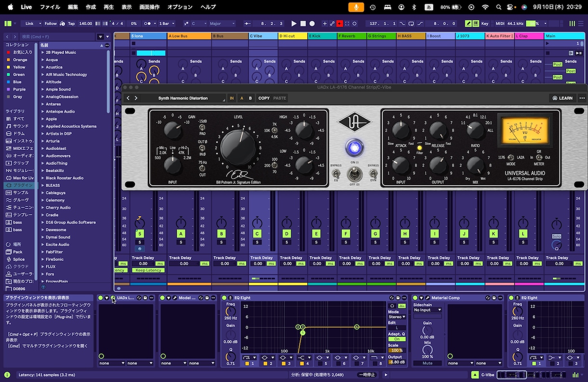588x382 pixels.
Task: Open Samples category in browser
Action: tap(20, 192)
